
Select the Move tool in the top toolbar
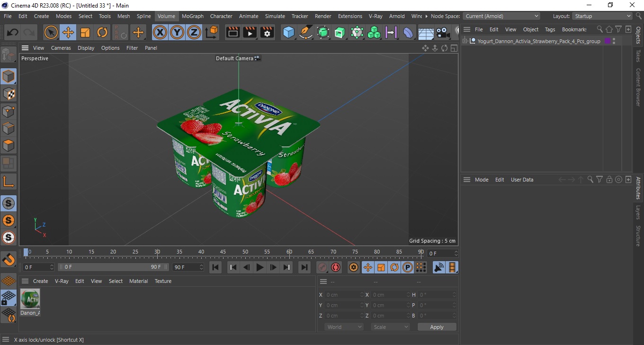coord(68,32)
